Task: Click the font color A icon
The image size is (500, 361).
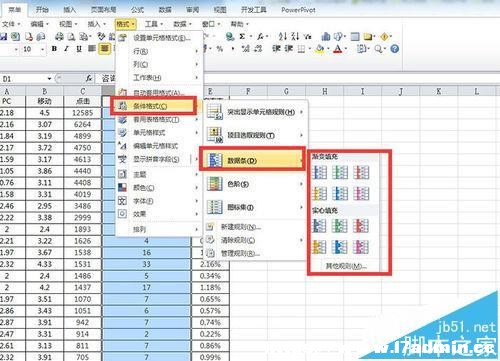Action: click(338, 49)
